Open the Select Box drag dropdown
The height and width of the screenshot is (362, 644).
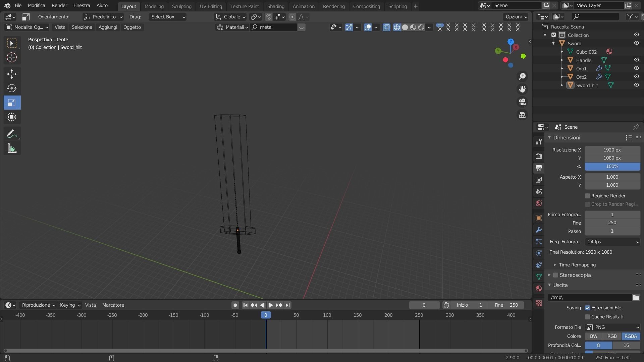(167, 17)
